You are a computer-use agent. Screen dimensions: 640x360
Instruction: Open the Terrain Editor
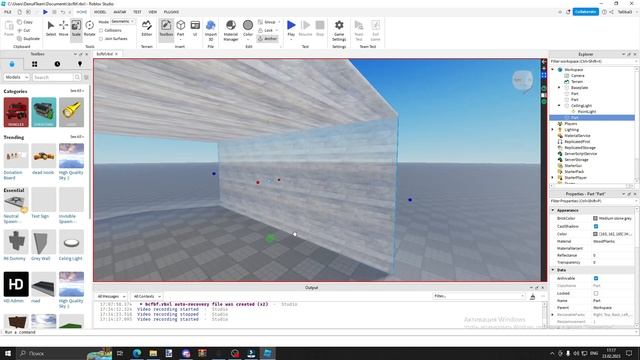click(x=147, y=28)
